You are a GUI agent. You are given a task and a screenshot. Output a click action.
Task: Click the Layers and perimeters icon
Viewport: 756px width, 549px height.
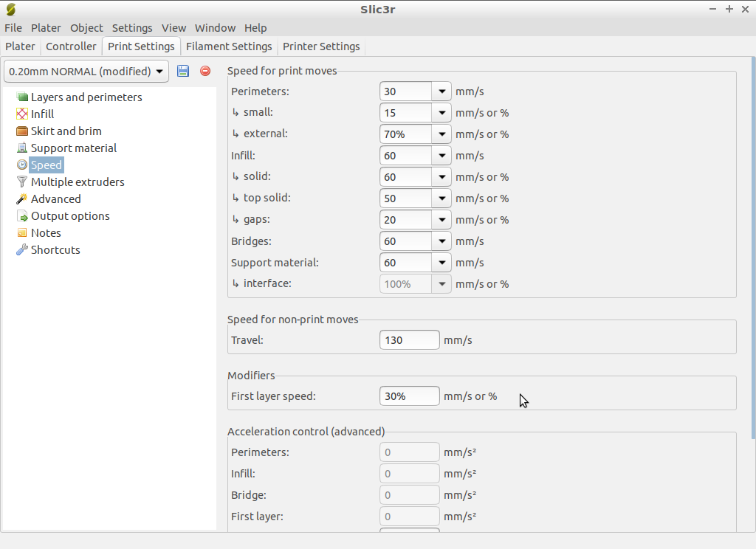point(22,97)
